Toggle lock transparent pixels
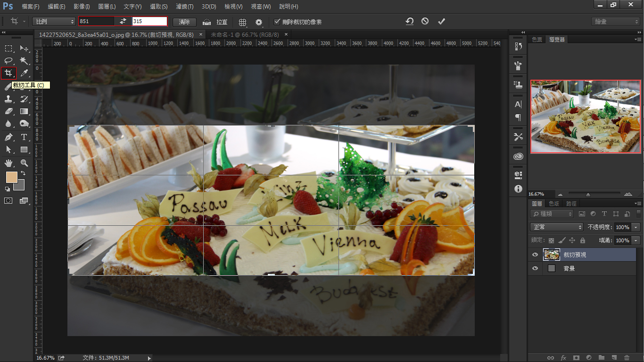Viewport: 644px width, 362px height. (x=551, y=240)
